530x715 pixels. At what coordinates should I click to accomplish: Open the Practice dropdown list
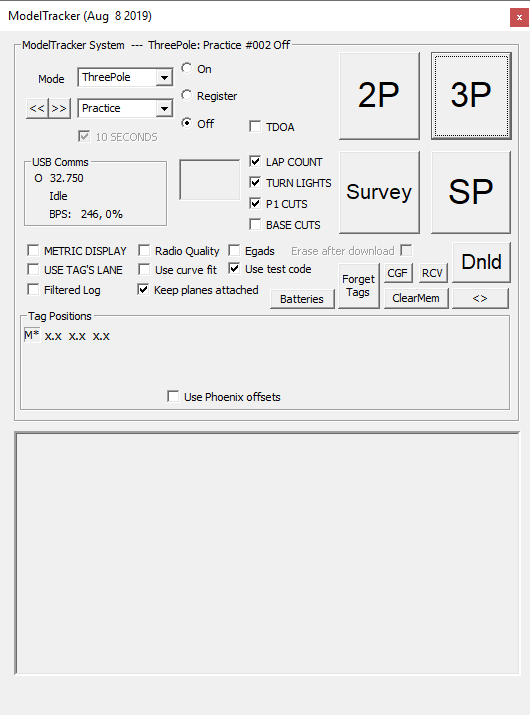(x=164, y=109)
